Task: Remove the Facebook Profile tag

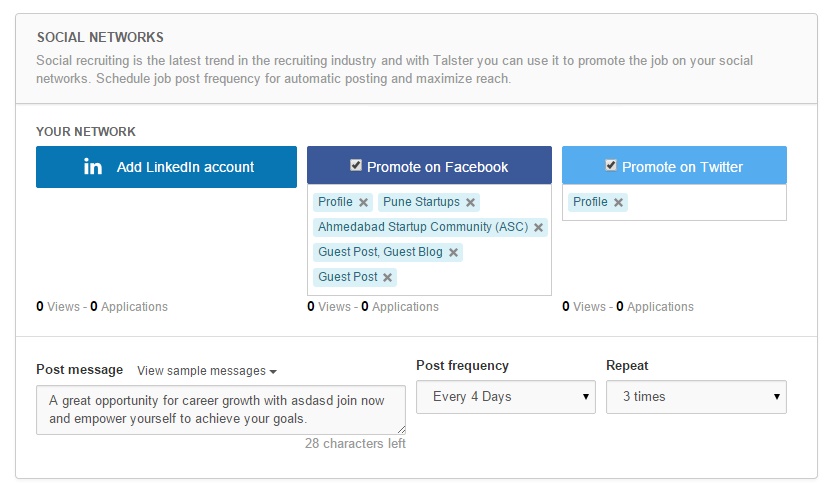Action: click(364, 203)
